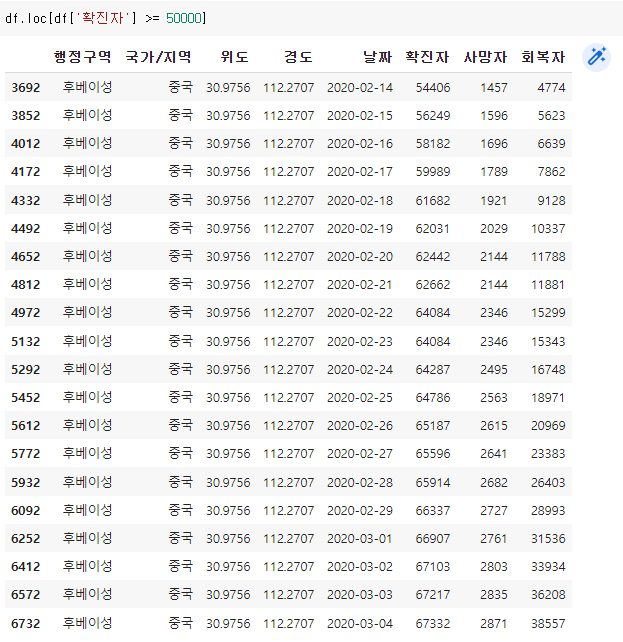The height and width of the screenshot is (642, 623).
Task: Click the 행정구역 column header
Action: (x=82, y=57)
